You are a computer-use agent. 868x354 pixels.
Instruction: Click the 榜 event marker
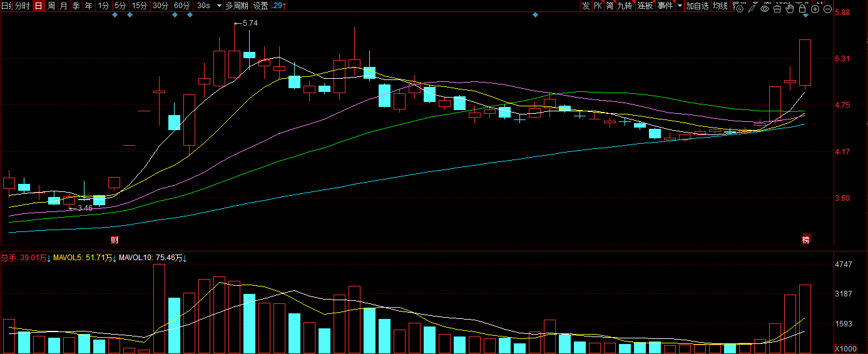(x=806, y=240)
